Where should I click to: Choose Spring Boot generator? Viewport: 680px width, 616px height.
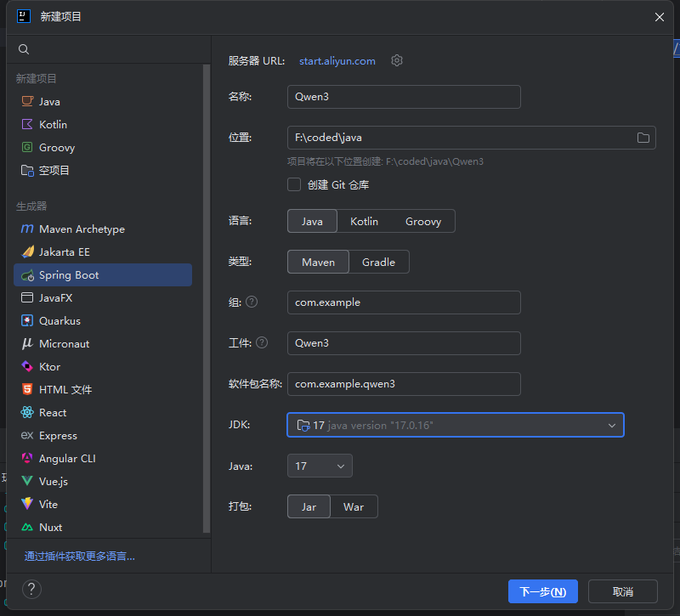click(x=103, y=274)
